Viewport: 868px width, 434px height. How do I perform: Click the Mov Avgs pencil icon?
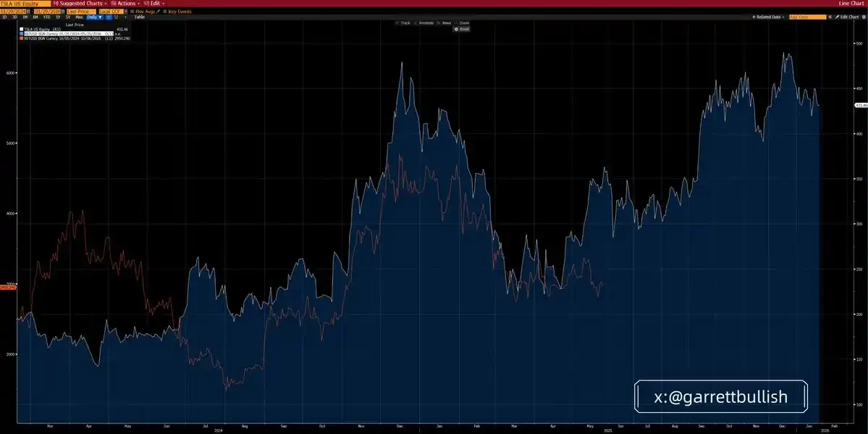click(159, 11)
